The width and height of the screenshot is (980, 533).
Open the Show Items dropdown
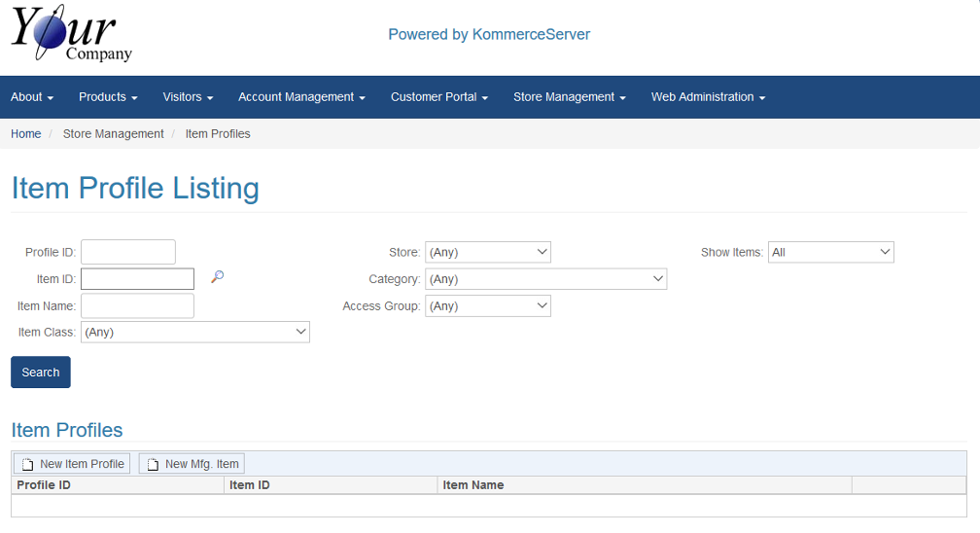click(x=830, y=252)
